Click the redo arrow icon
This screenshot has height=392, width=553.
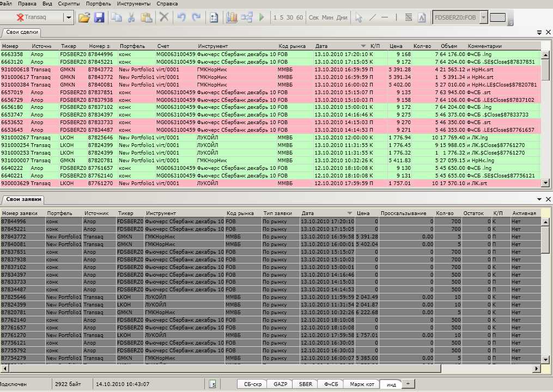point(197,17)
